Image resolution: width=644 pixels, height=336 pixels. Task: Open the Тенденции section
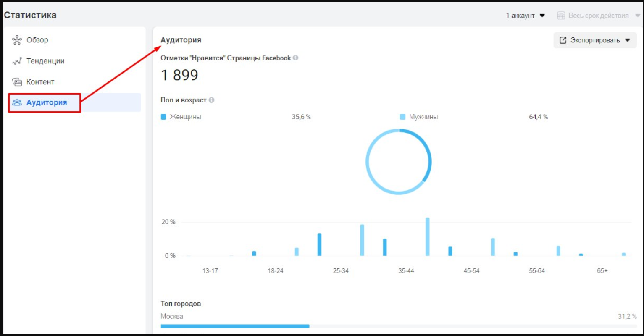click(45, 61)
